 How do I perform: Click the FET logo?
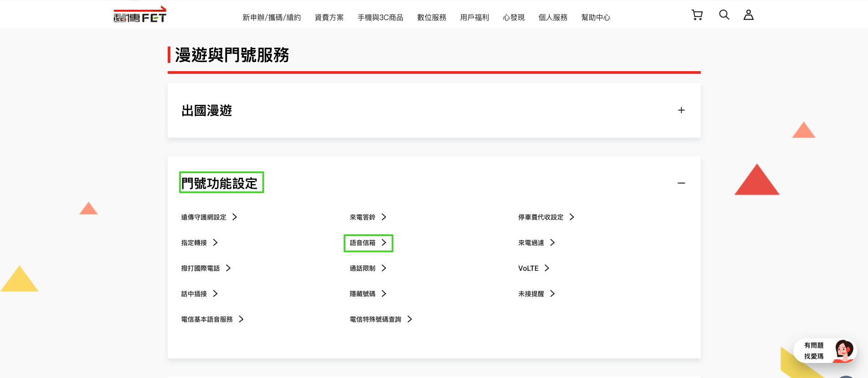(x=140, y=15)
